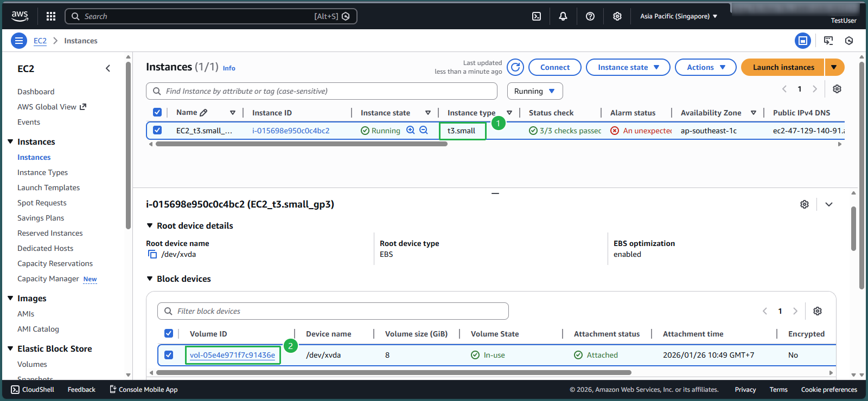Click the EC2 breadcrumb link

tap(40, 41)
